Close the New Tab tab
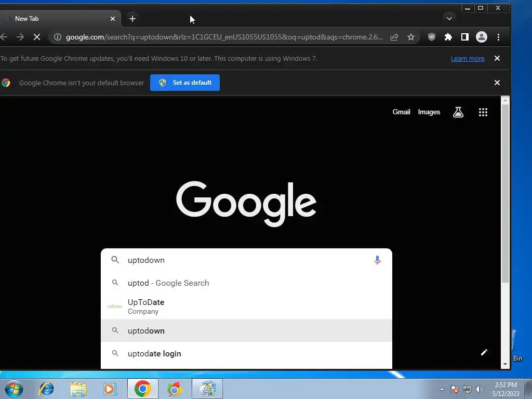 113,19
